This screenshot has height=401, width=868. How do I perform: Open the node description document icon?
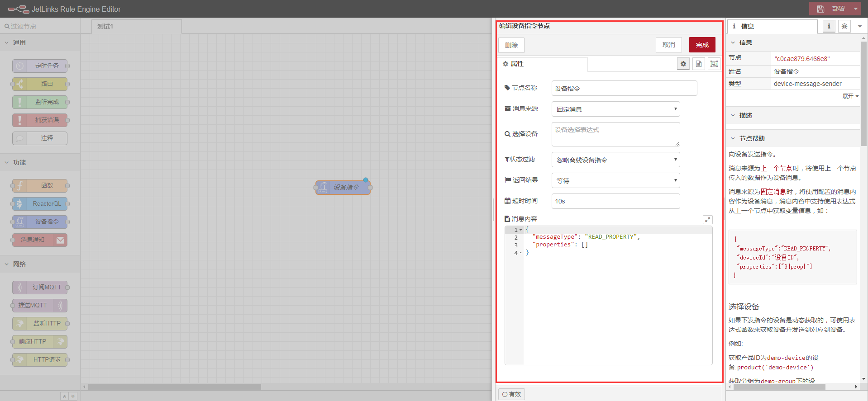(x=699, y=64)
